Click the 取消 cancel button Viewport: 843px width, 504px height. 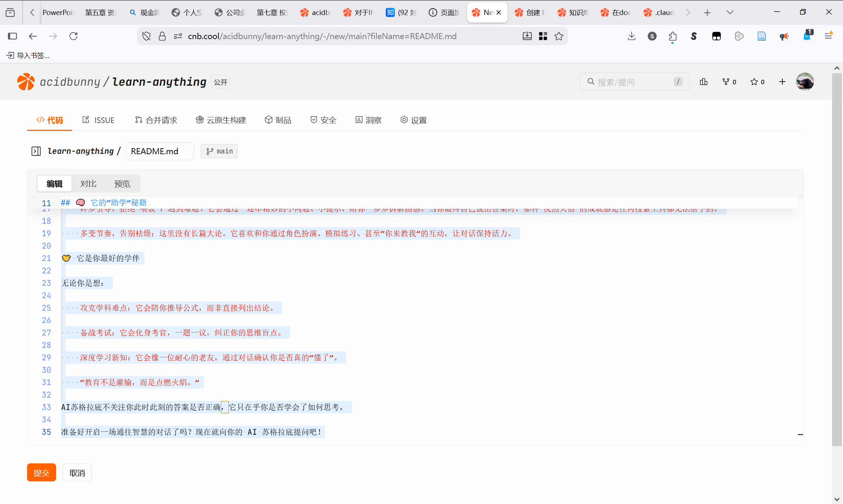click(x=77, y=472)
